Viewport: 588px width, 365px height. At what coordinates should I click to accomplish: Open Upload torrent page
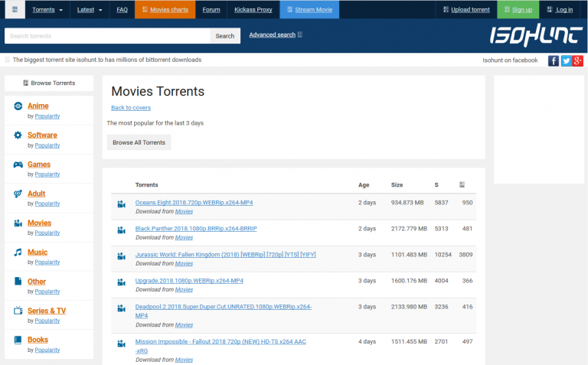point(466,9)
